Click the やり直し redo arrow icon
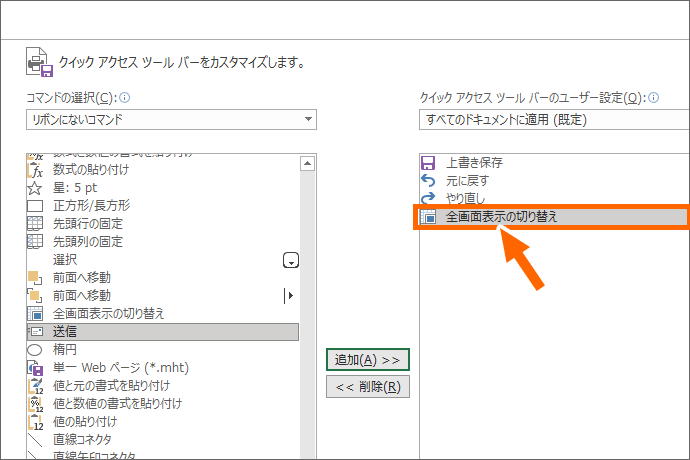690x460 pixels. coord(428,198)
